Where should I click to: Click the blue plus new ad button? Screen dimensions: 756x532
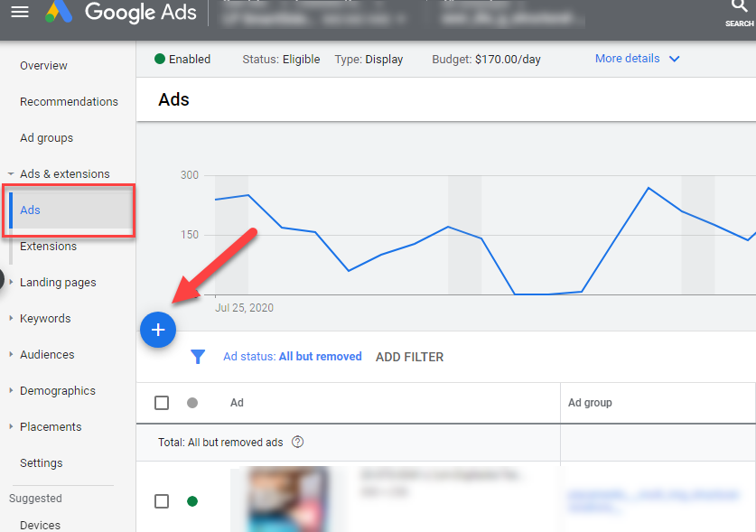tap(158, 330)
